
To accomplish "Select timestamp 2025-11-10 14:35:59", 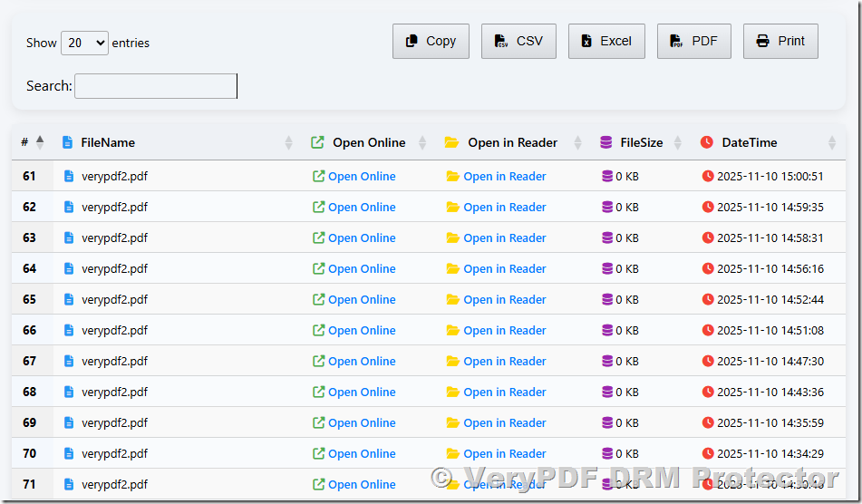I will coord(770,422).
